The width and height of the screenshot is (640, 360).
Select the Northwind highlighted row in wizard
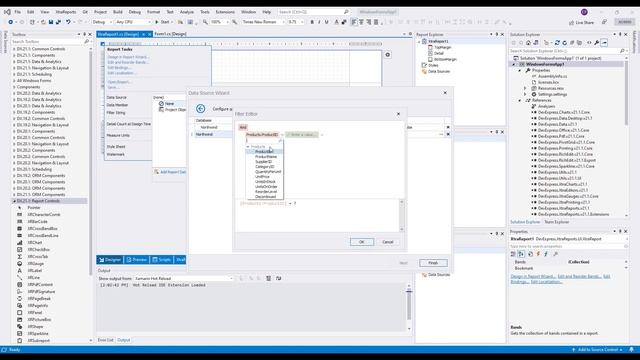point(212,134)
